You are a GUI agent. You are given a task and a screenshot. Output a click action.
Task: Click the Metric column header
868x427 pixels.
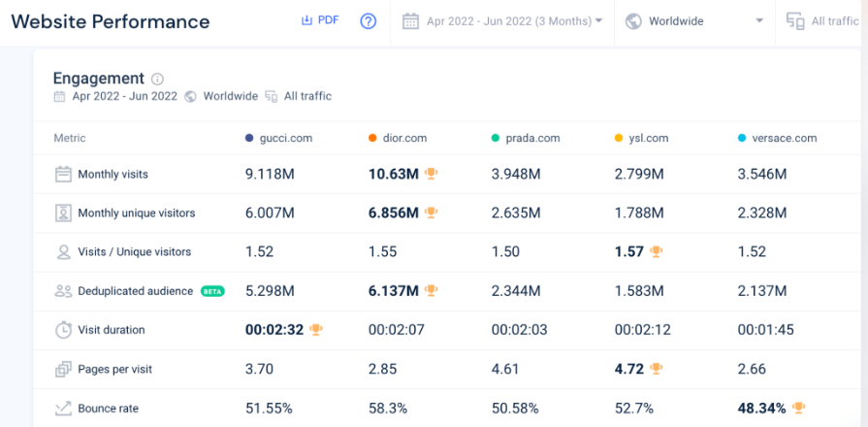coord(70,139)
